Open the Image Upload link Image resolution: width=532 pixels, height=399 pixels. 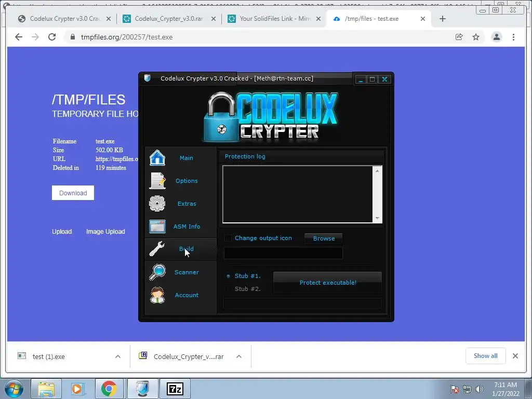pyautogui.click(x=105, y=231)
